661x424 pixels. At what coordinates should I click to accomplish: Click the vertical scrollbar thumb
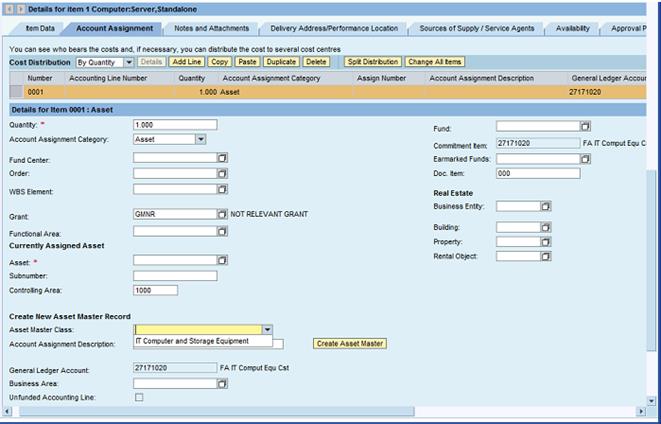(651, 259)
